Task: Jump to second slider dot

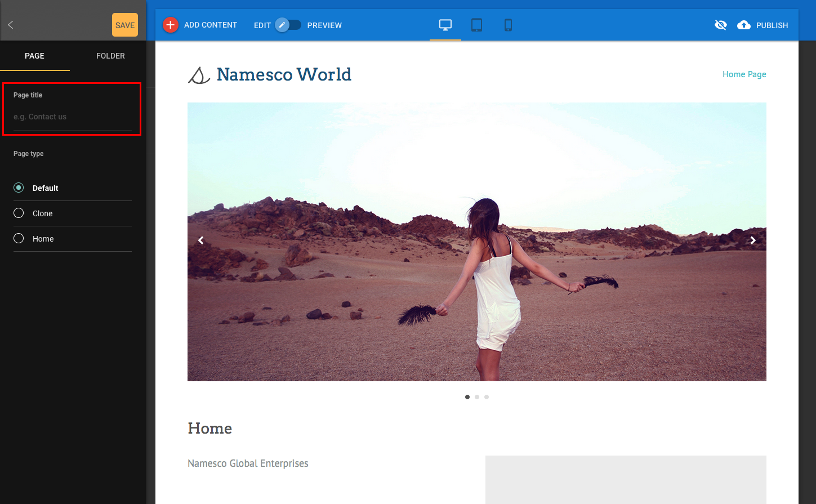Action: click(x=477, y=397)
